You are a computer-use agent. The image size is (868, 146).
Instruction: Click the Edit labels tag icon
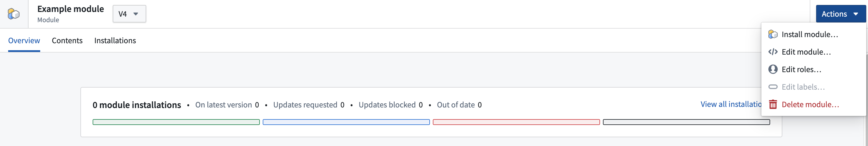773,87
